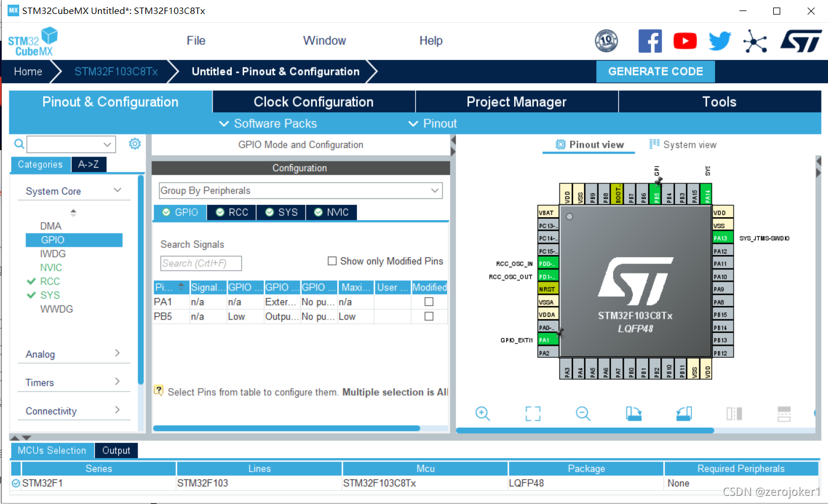Zoom out of the pinout view
828x504 pixels.
[x=583, y=414]
